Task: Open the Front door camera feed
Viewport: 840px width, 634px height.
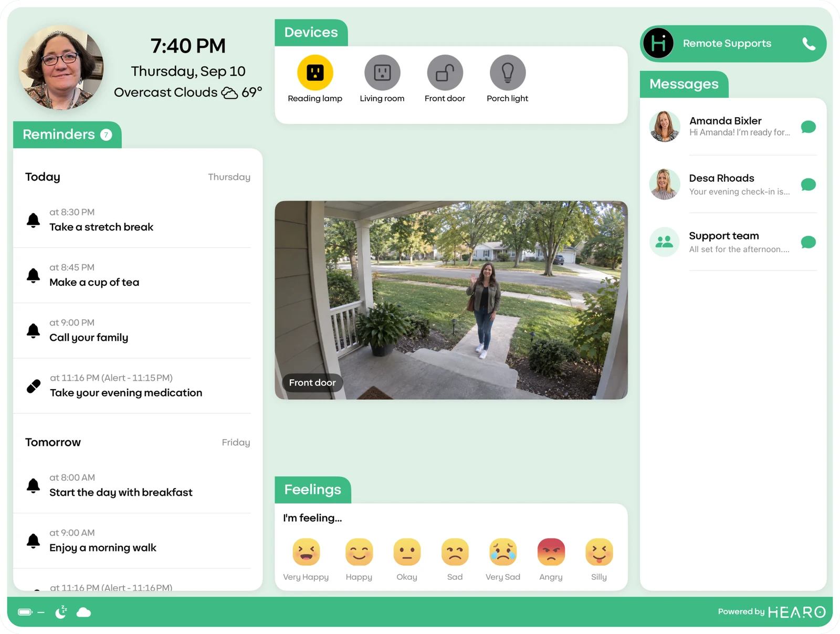Action: tap(451, 300)
